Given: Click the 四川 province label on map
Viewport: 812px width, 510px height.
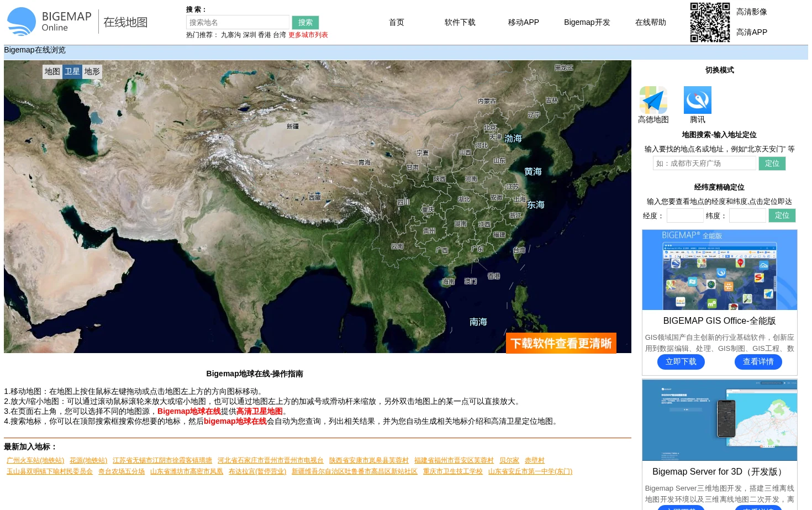Looking at the screenshot, I should pos(403,202).
